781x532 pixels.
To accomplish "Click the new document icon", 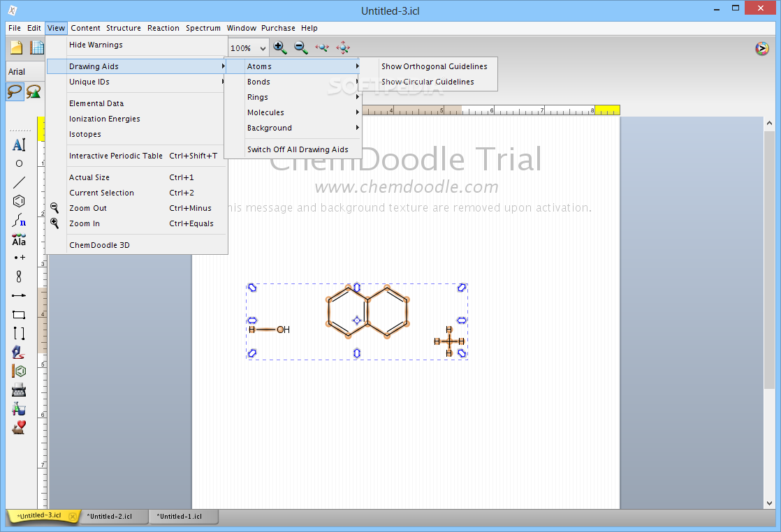I will coord(17,47).
